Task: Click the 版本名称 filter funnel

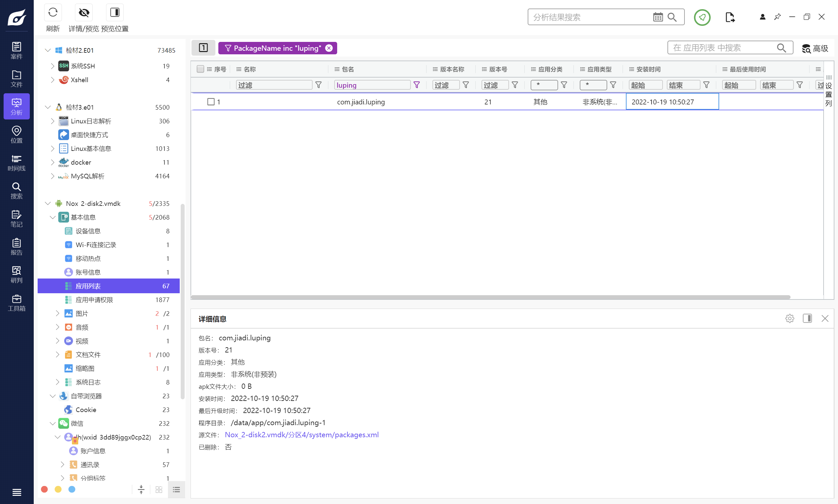Action: click(466, 85)
